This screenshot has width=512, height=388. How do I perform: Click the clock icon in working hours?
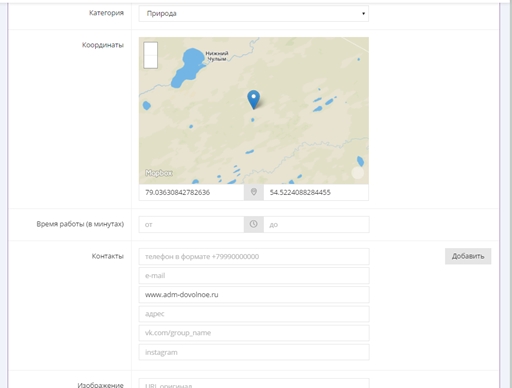click(254, 224)
